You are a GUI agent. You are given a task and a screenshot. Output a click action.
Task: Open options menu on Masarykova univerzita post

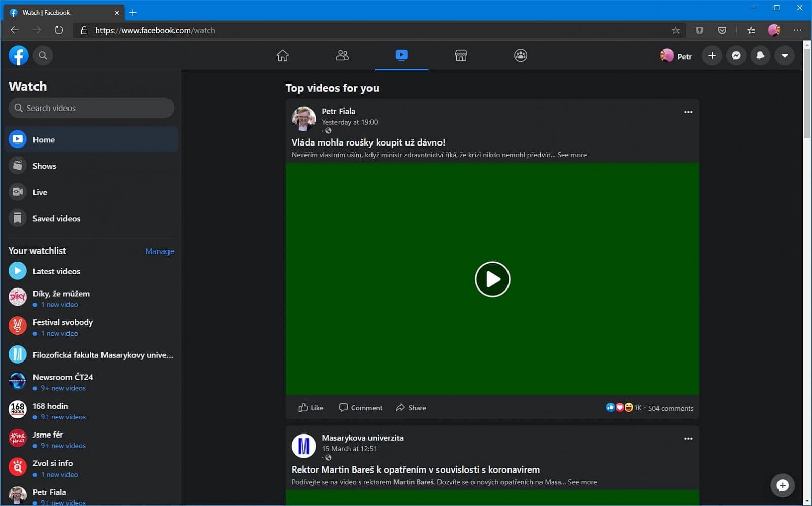click(x=688, y=439)
